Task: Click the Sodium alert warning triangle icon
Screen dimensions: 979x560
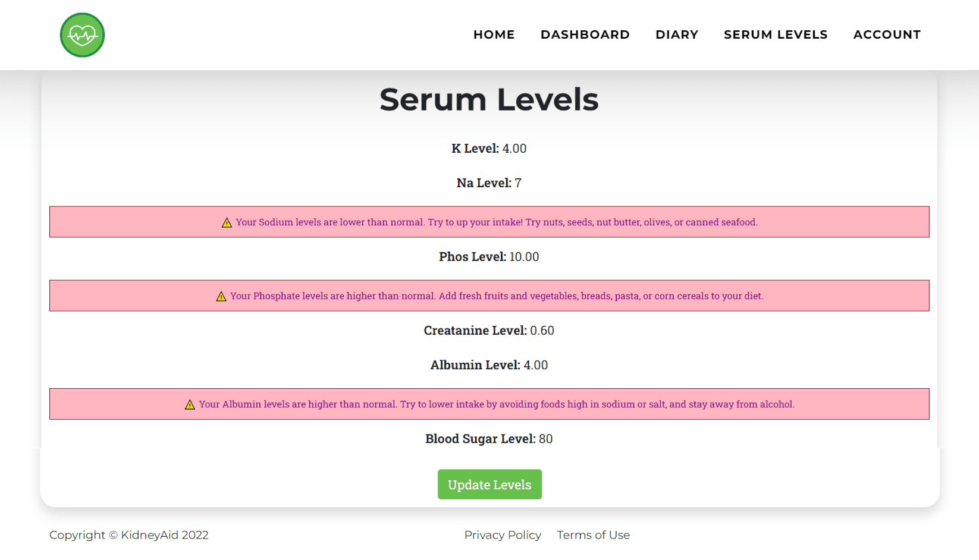Action: tap(227, 222)
